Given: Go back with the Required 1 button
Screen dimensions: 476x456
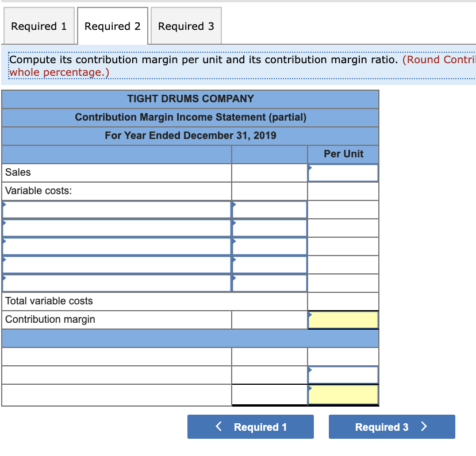Looking at the screenshot, I should click(251, 427).
